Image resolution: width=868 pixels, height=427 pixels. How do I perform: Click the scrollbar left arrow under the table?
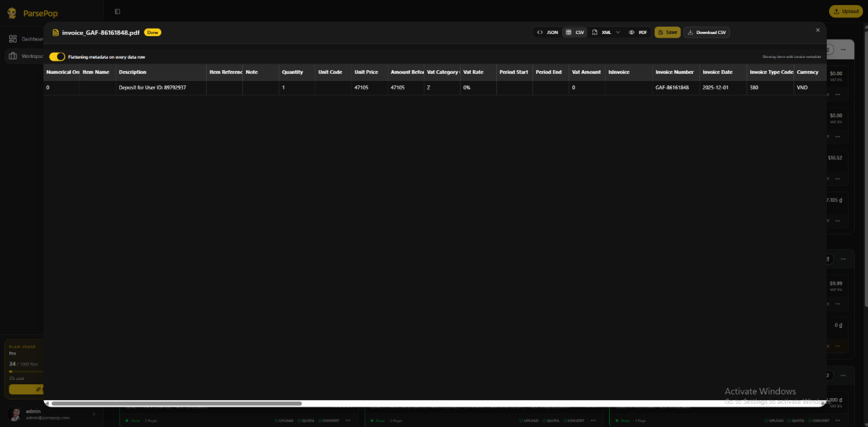47,403
